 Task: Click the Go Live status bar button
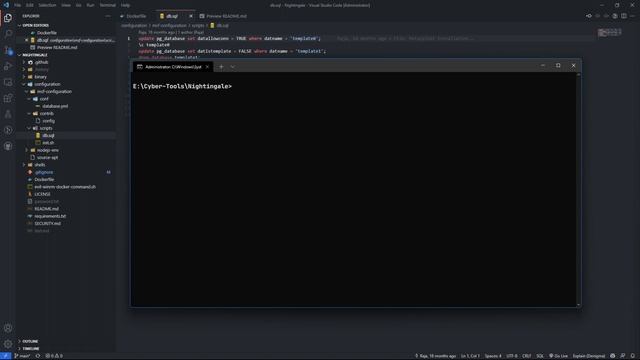(558, 356)
